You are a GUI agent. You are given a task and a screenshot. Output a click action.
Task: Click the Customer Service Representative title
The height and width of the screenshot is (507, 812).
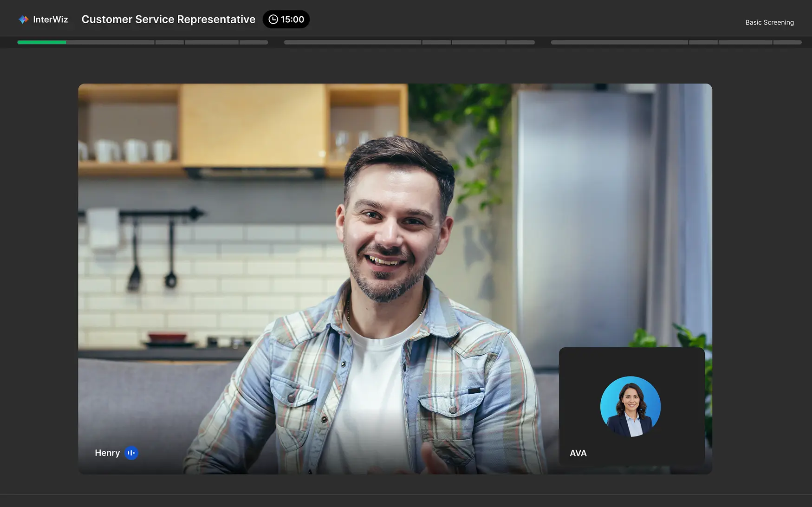tap(168, 19)
